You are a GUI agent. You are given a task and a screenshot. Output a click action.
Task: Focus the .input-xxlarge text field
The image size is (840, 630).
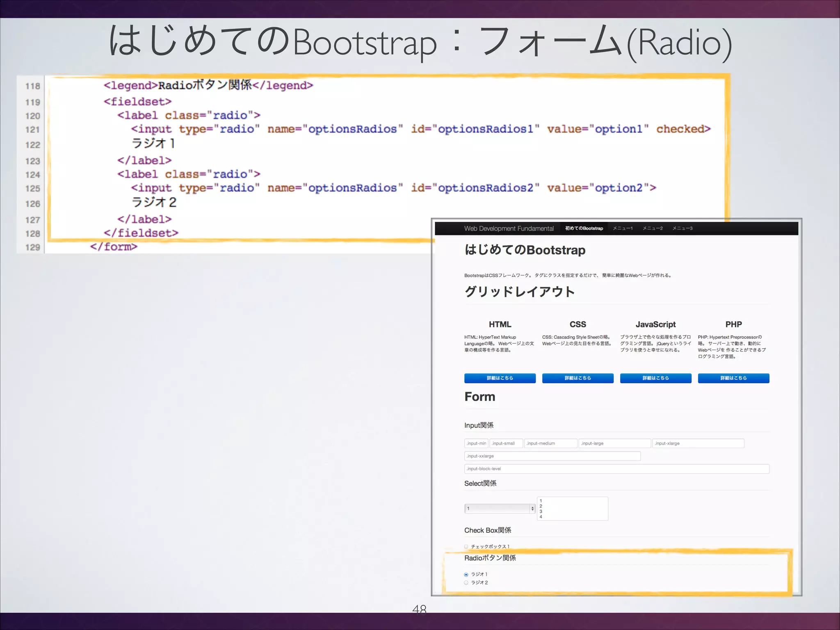[x=552, y=456]
